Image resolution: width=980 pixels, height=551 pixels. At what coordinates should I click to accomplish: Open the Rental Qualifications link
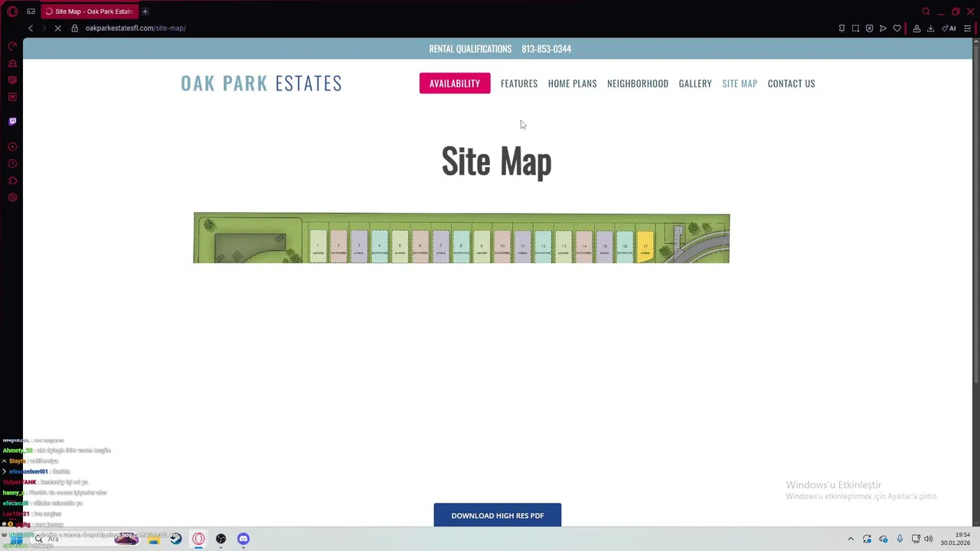coord(470,49)
